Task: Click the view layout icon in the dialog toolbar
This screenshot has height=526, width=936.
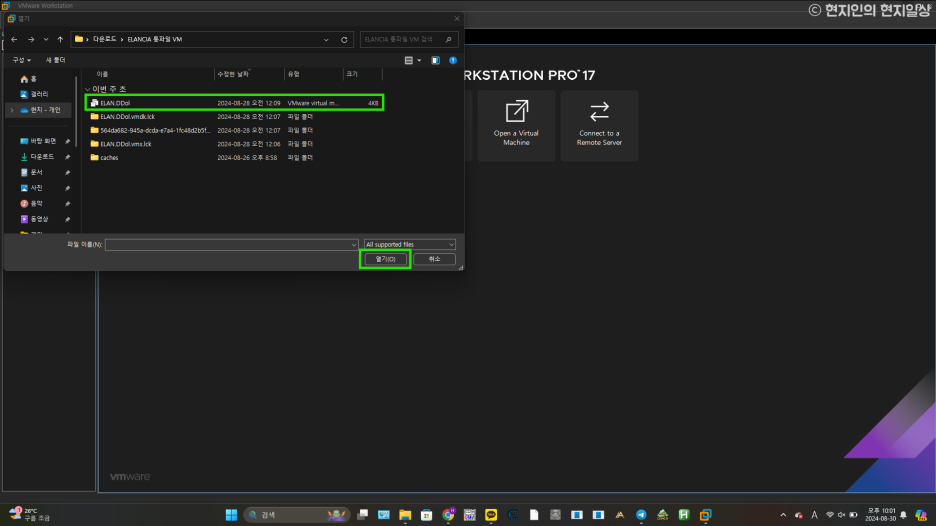Action: point(409,60)
